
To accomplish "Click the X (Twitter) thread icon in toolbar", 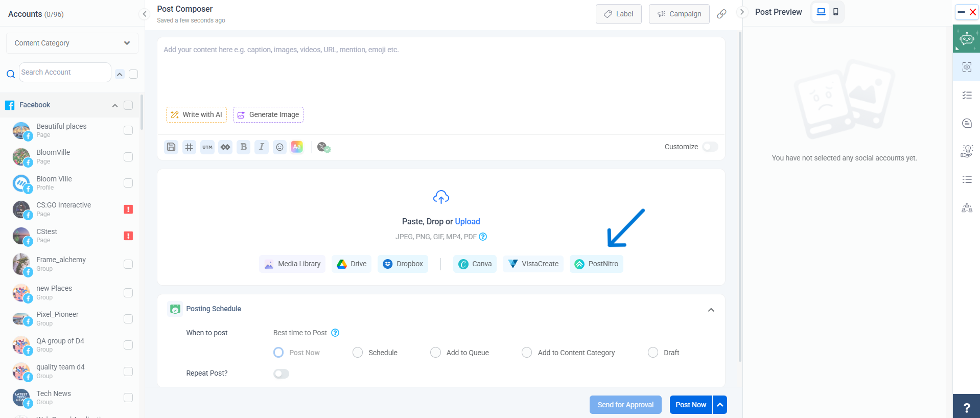I will [x=323, y=148].
